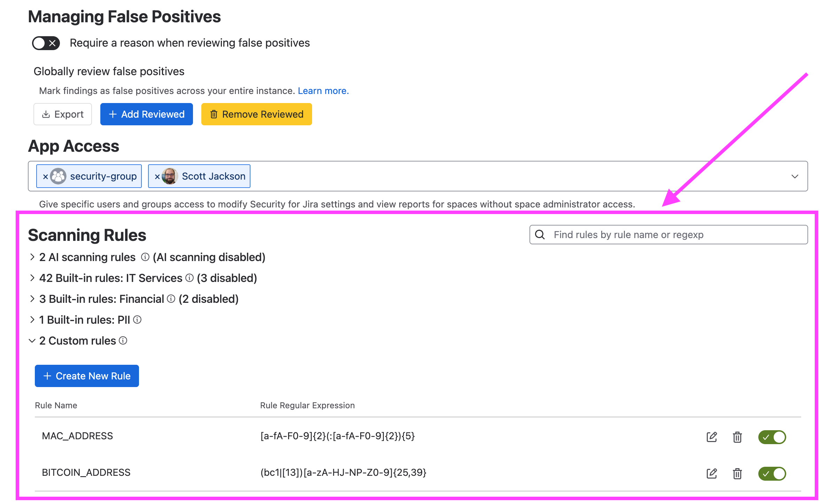Collapse 2 Custom rules section
Image resolution: width=836 pixels, height=504 pixels.
point(32,340)
